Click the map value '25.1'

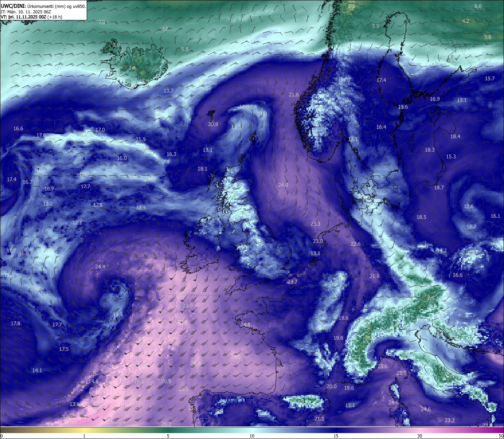tap(401, 373)
